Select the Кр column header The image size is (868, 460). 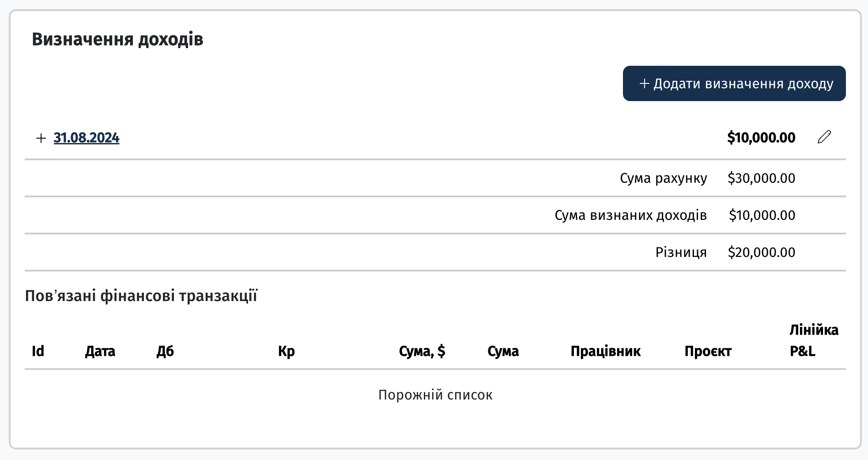pyautogui.click(x=287, y=351)
